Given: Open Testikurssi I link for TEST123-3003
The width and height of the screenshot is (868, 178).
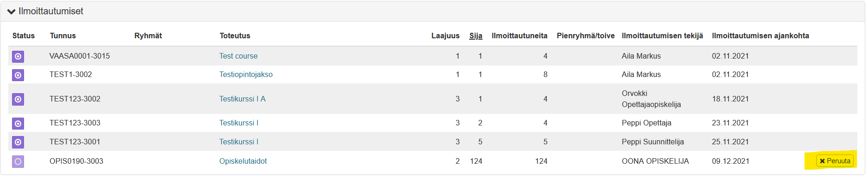Looking at the screenshot, I should (x=239, y=123).
